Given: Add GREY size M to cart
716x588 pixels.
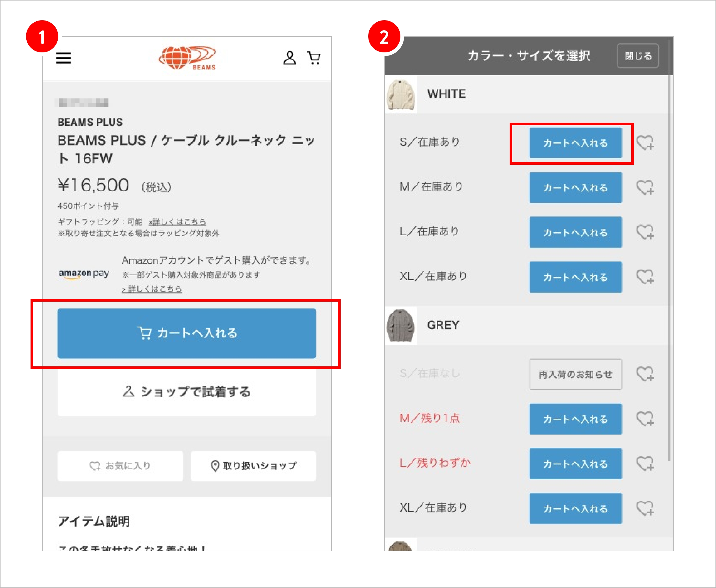Looking at the screenshot, I should [x=575, y=419].
